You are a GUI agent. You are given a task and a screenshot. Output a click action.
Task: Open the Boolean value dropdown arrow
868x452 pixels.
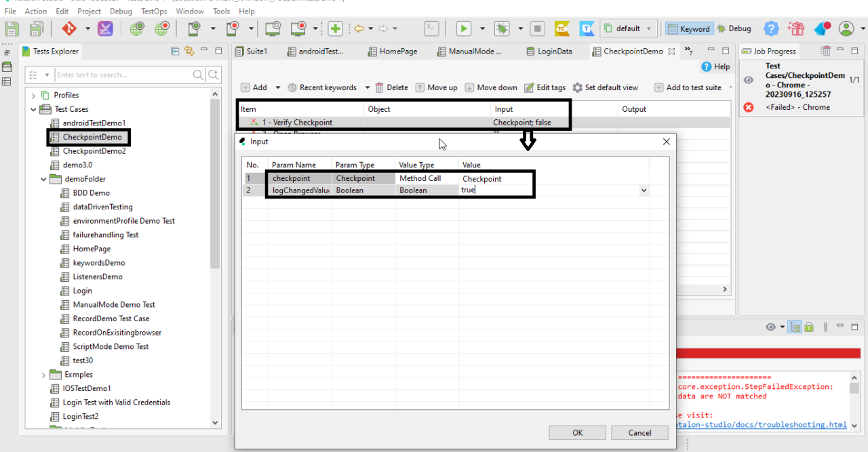pos(643,190)
